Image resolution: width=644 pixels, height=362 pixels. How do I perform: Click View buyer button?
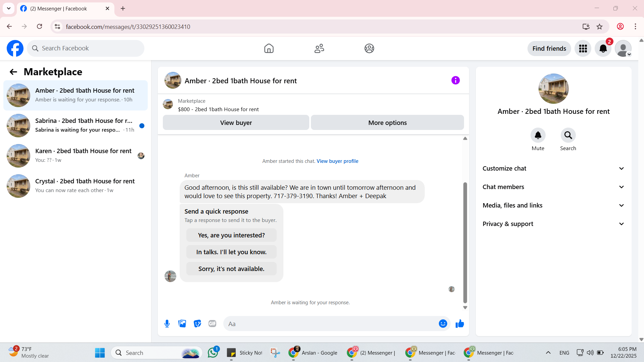236,123
